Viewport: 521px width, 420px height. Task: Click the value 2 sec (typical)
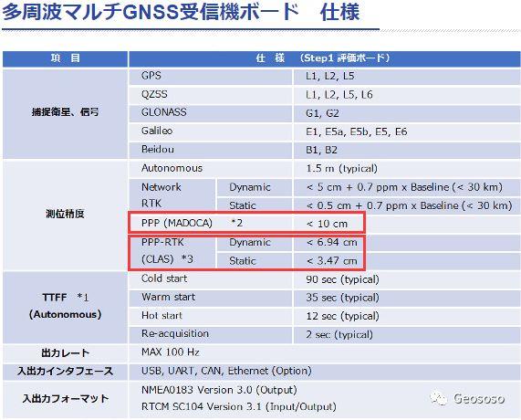pos(339,334)
